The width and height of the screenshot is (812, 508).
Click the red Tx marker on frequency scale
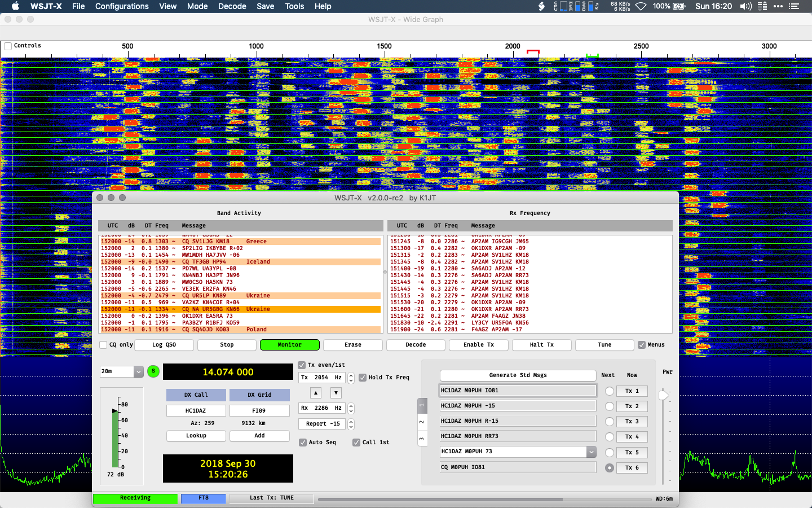click(x=533, y=51)
